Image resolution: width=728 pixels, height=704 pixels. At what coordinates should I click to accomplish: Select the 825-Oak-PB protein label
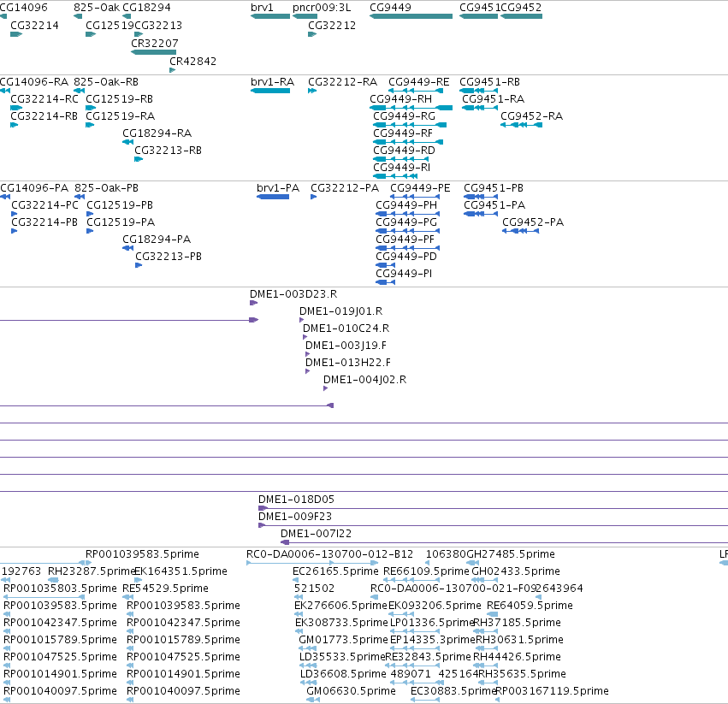pos(106,188)
